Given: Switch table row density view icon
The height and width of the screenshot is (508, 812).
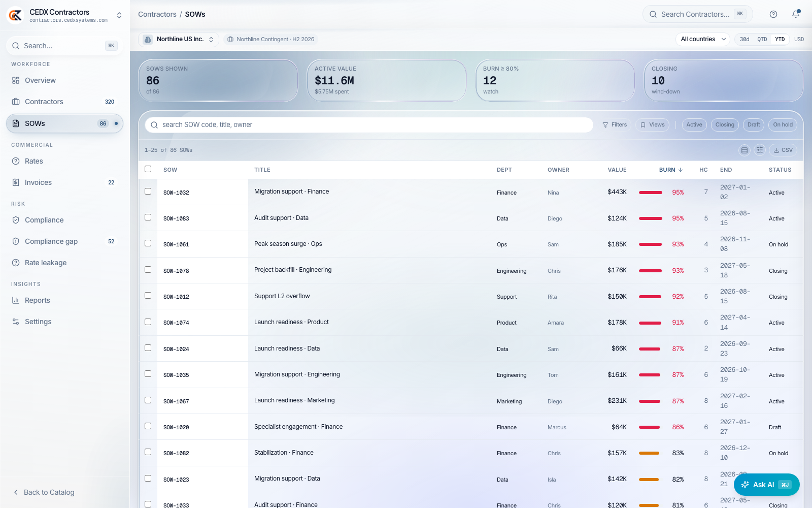Looking at the screenshot, I should 745,150.
